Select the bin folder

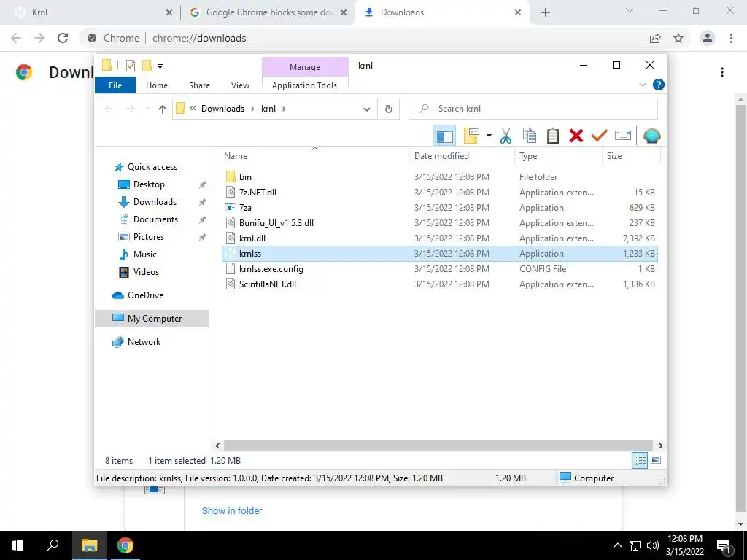tap(440, 177)
